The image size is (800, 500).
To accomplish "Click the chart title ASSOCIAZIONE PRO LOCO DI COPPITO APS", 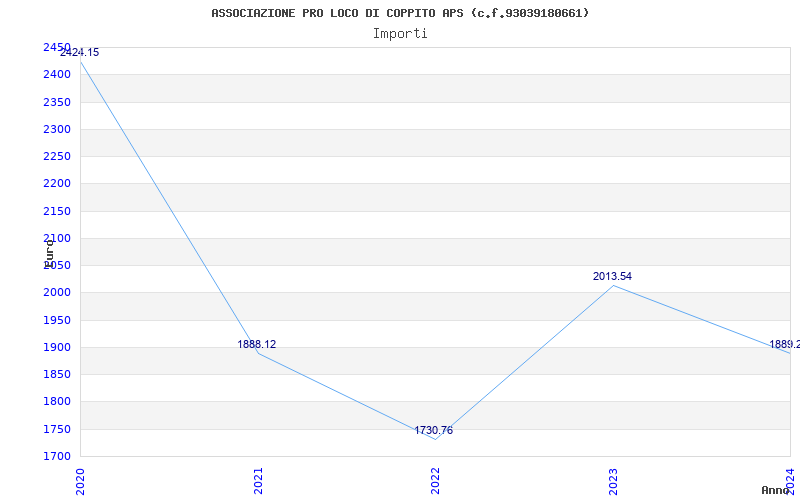I will coord(400,13).
